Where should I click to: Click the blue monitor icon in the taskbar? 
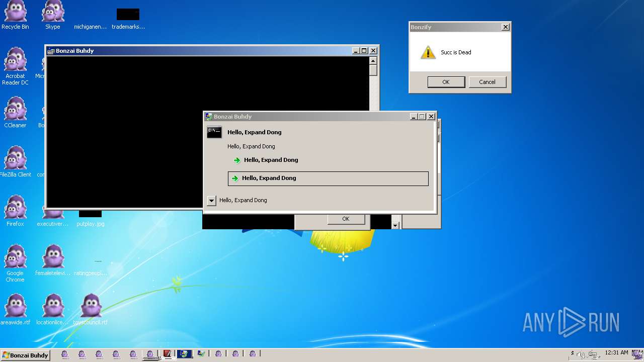[184, 354]
